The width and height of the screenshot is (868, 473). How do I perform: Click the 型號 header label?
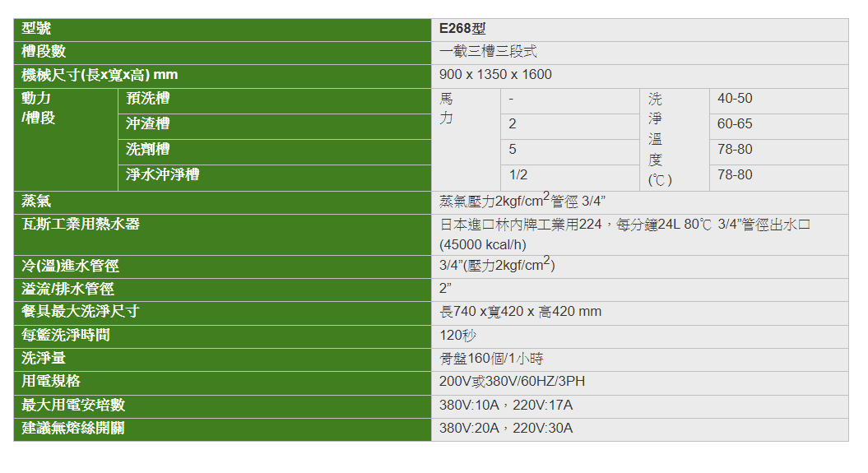pyautogui.click(x=39, y=29)
